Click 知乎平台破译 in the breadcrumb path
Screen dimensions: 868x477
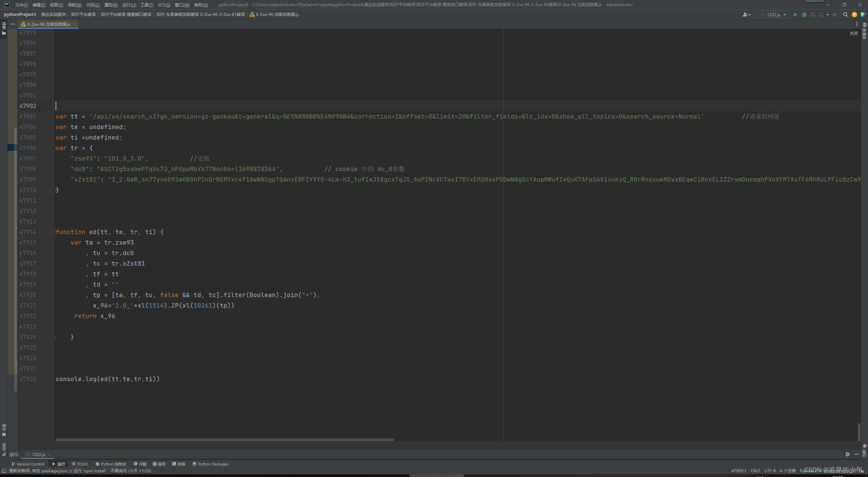coord(83,15)
